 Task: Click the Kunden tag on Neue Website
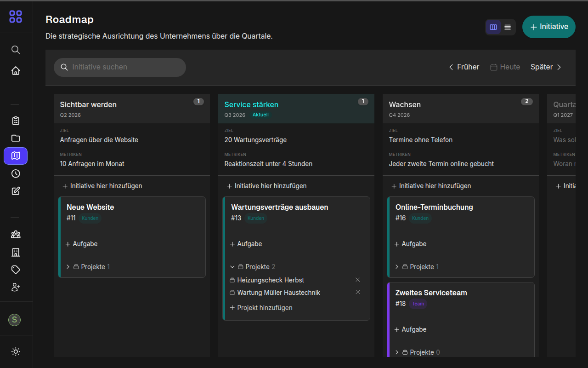(x=90, y=218)
